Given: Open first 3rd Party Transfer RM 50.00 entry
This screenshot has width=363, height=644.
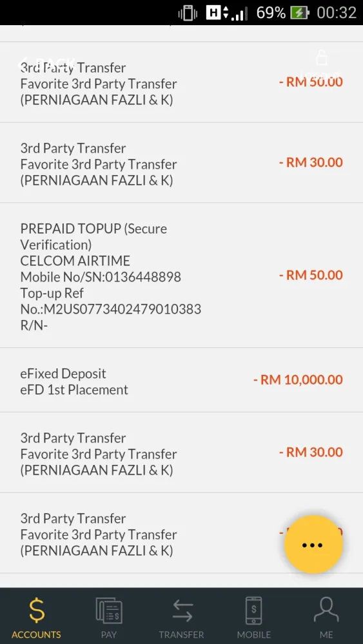Looking at the screenshot, I should tap(181, 82).
